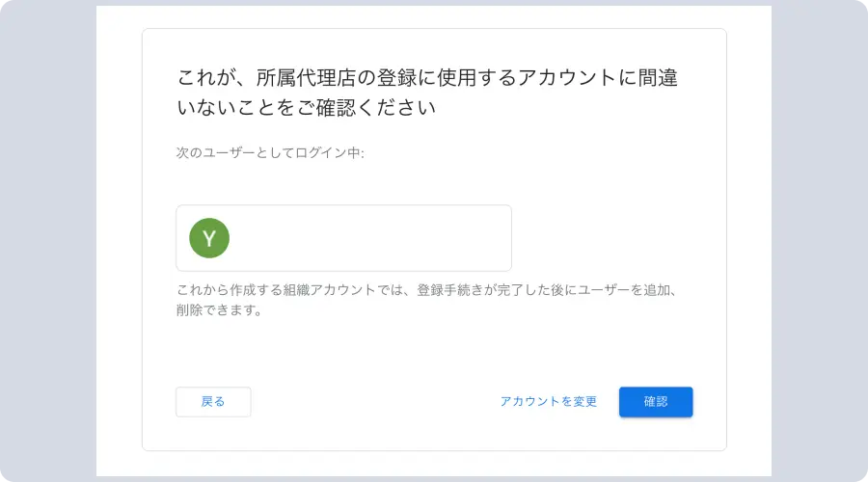
Task: Choose the blue confirm button at bottom right
Action: pyautogui.click(x=656, y=402)
